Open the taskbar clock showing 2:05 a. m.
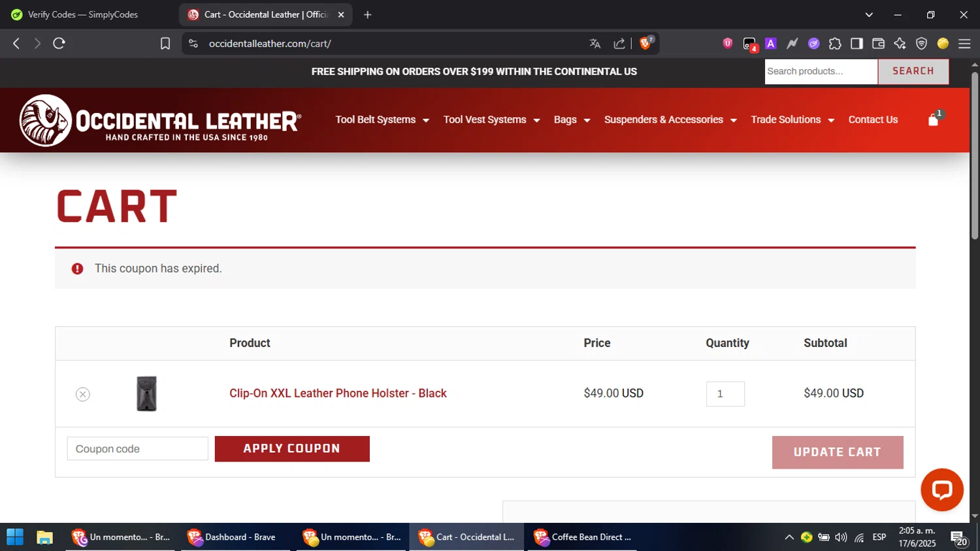 point(917,537)
